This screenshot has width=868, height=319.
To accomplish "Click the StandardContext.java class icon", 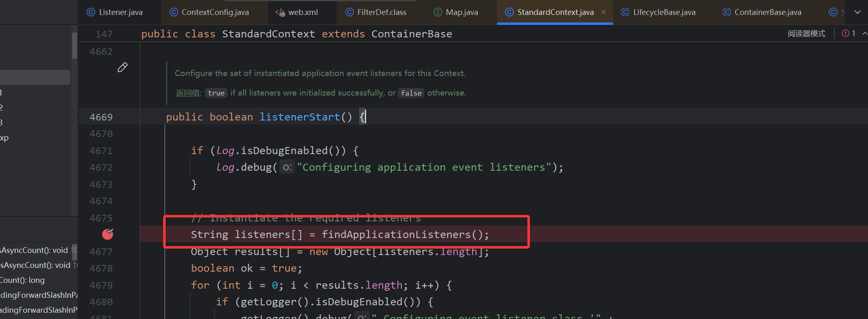I will [509, 12].
